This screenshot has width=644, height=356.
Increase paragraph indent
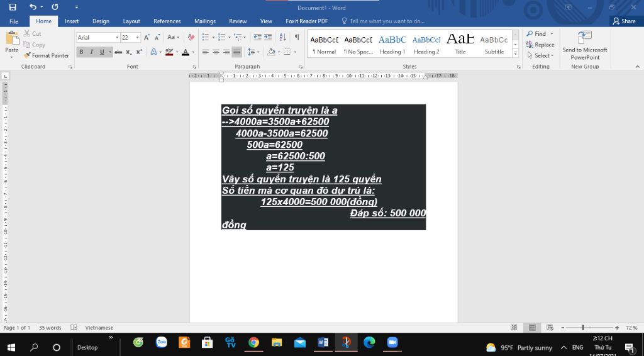pyautogui.click(x=268, y=37)
